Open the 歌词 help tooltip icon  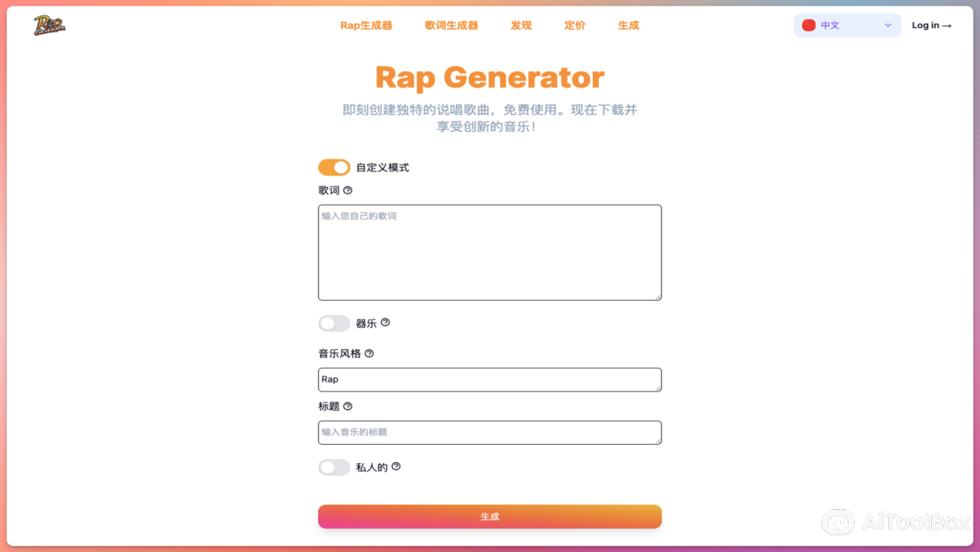(x=347, y=189)
